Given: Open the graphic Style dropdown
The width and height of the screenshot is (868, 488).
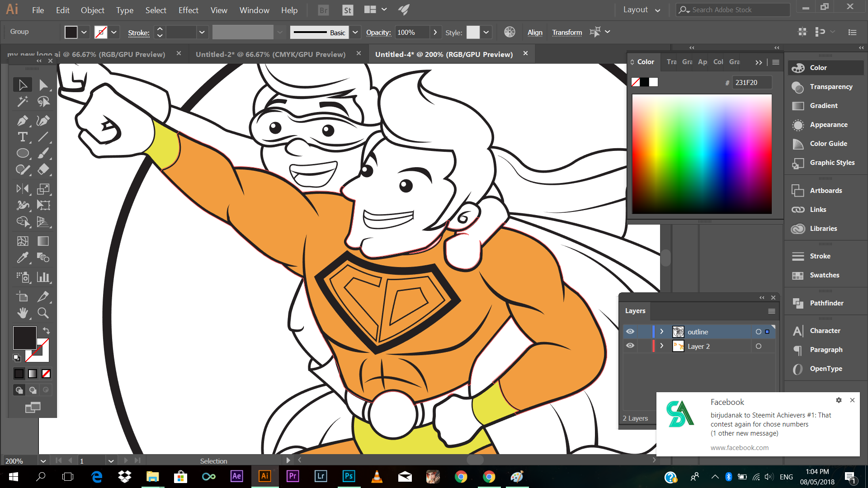Looking at the screenshot, I should tap(486, 32).
